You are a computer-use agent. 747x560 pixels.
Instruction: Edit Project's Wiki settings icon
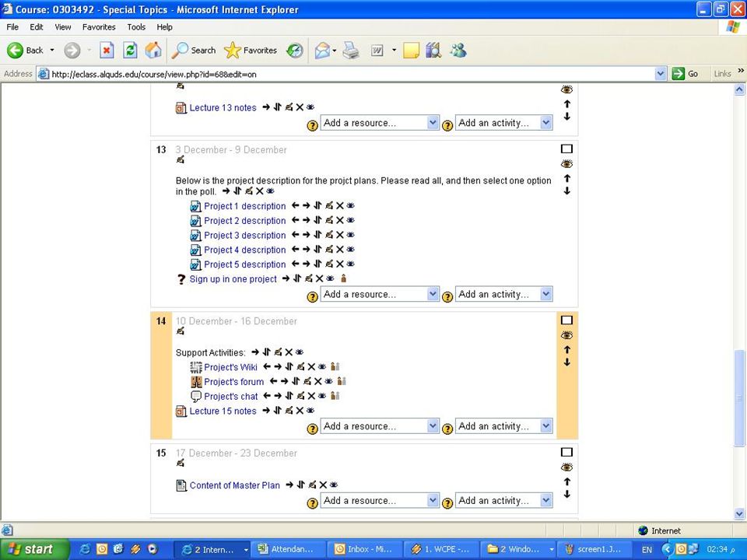tap(300, 366)
